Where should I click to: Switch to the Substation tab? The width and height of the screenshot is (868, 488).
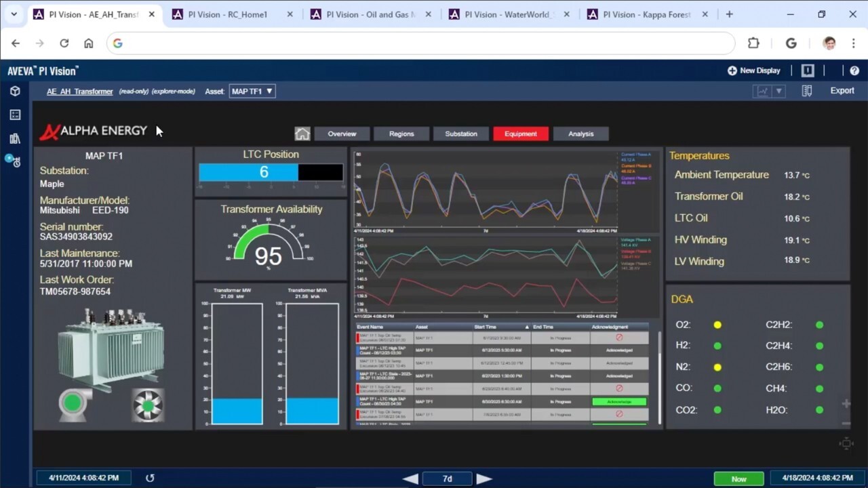[x=460, y=134]
